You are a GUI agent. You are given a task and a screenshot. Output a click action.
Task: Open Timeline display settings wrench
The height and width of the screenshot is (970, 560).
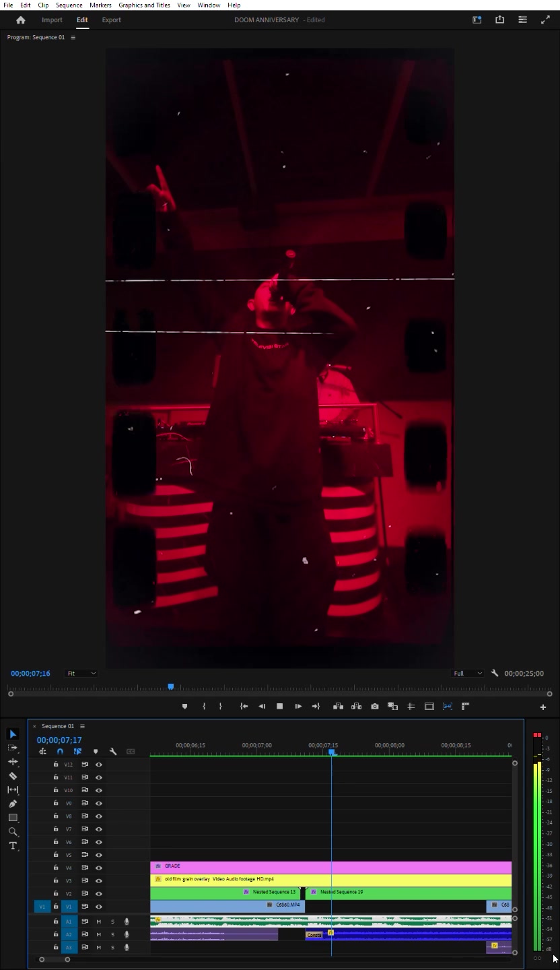113,752
